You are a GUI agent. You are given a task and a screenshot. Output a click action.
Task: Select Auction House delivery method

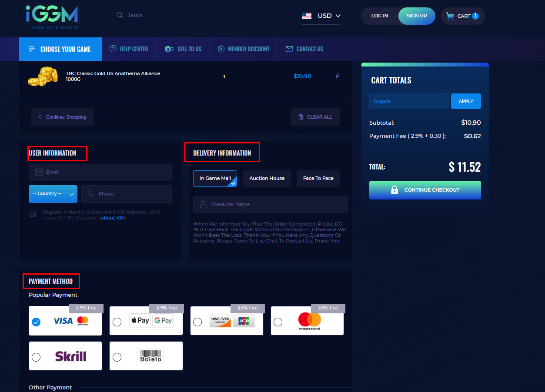[x=267, y=179]
